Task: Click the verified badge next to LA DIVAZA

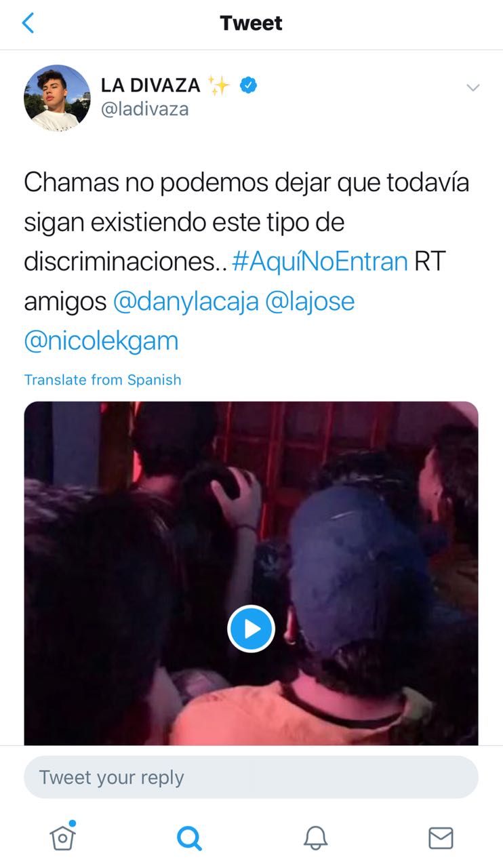Action: click(x=249, y=85)
